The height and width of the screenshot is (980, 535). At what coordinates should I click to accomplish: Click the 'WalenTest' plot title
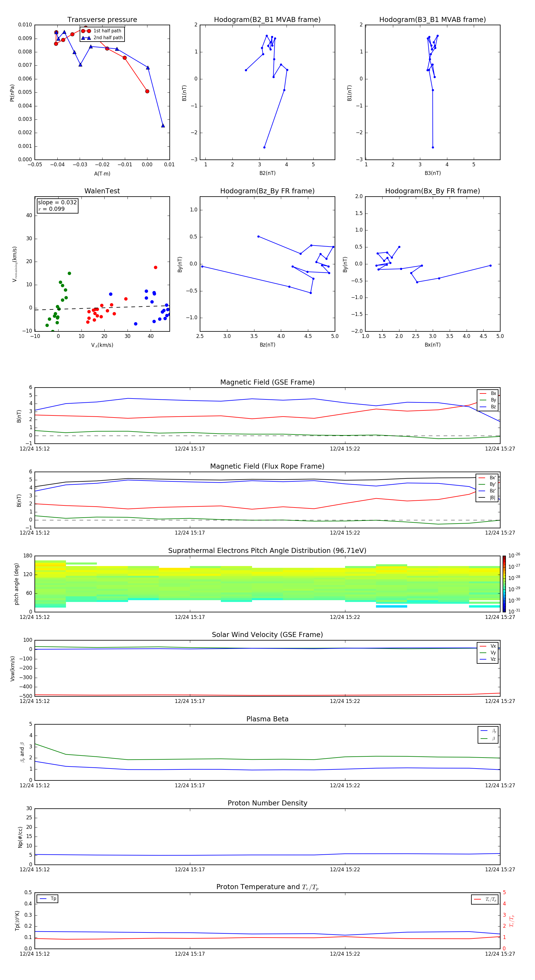(x=102, y=191)
